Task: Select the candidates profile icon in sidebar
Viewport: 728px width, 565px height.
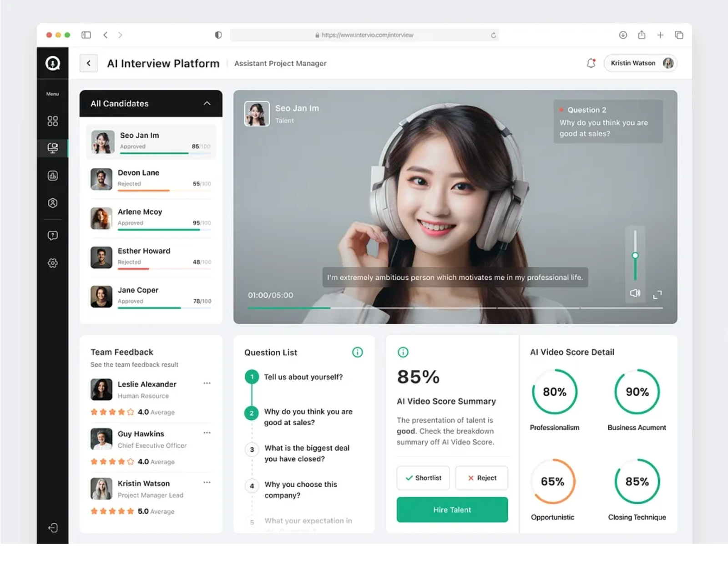Action: (53, 203)
